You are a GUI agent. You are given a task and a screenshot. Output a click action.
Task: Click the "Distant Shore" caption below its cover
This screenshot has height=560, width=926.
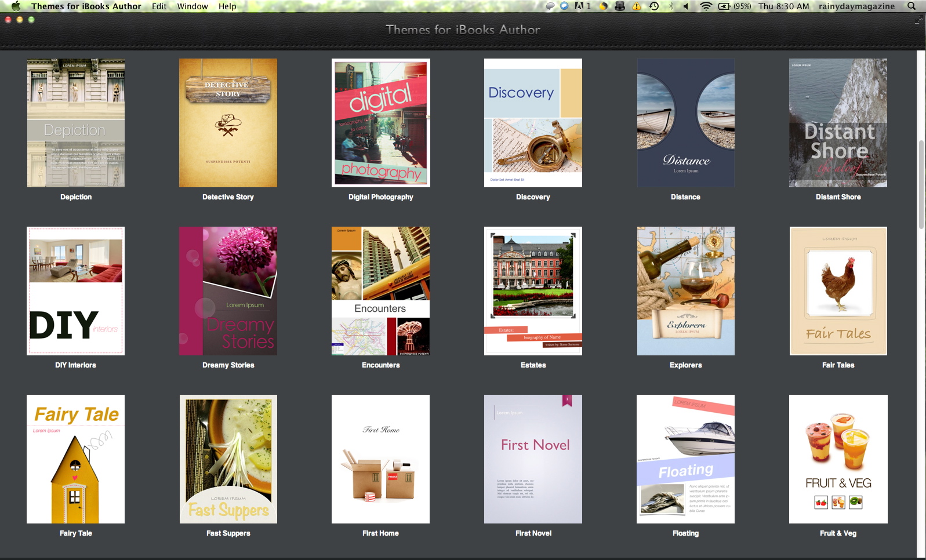[x=838, y=197]
